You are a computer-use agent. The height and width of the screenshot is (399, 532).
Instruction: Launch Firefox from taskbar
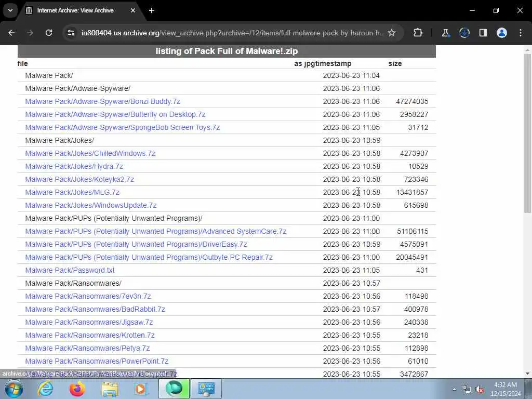tap(77, 389)
